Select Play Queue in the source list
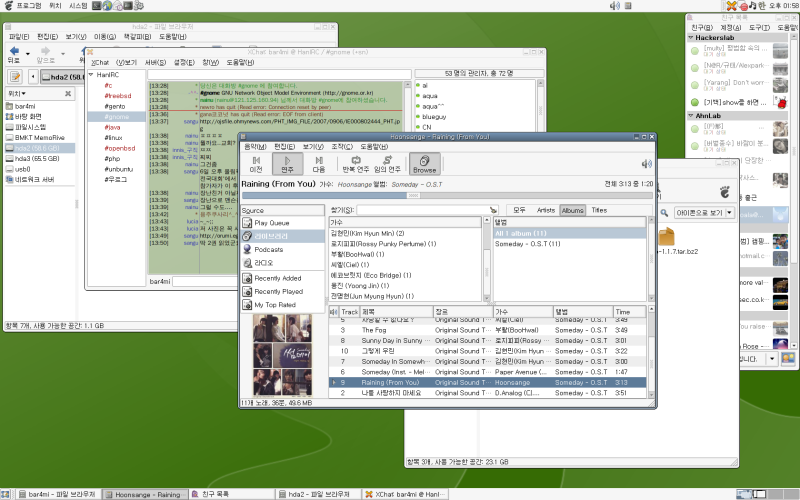The height and width of the screenshot is (500, 800). coord(272,222)
